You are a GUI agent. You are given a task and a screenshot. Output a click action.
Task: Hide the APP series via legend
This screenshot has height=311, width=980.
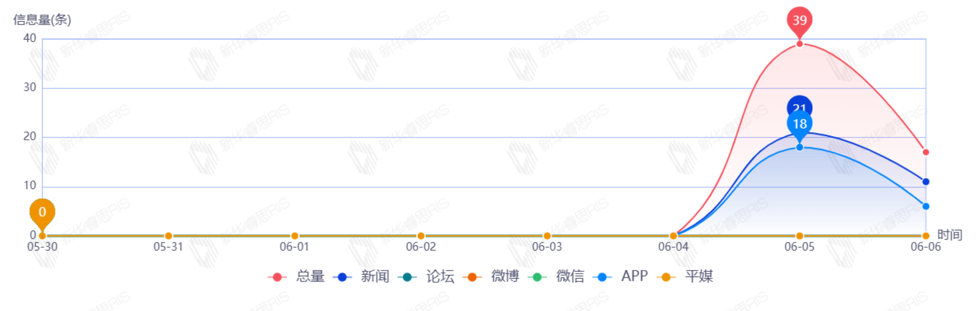pyautogui.click(x=621, y=277)
